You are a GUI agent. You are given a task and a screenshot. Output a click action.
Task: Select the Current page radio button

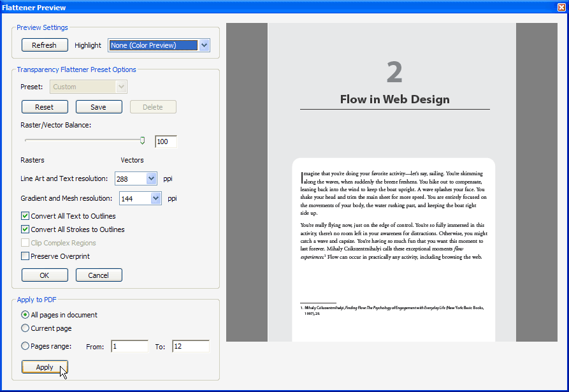coord(25,328)
